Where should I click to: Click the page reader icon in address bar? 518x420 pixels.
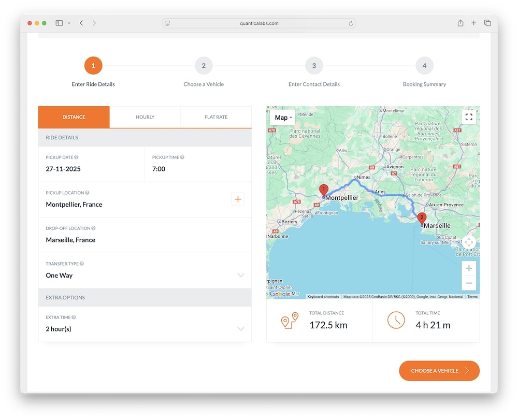click(168, 23)
